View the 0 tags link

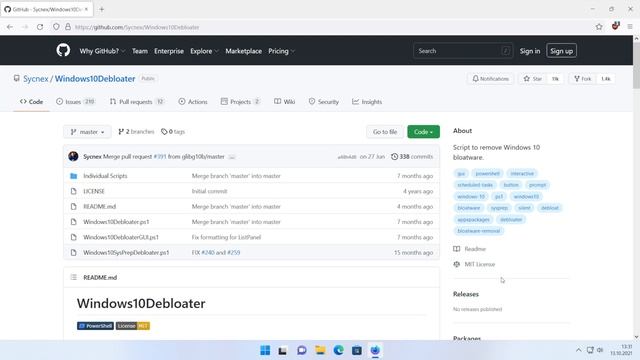coord(173,131)
